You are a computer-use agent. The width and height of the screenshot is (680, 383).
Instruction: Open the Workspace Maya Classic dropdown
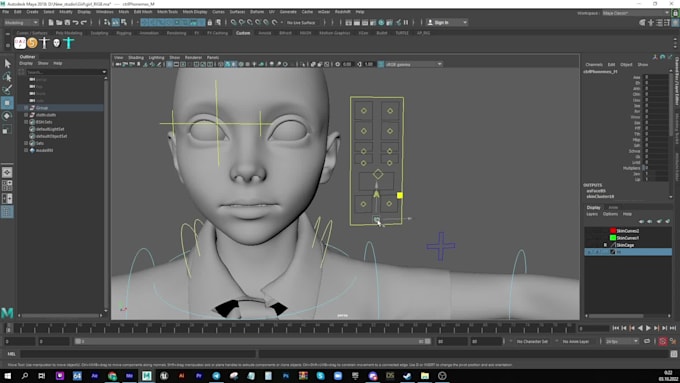point(636,13)
